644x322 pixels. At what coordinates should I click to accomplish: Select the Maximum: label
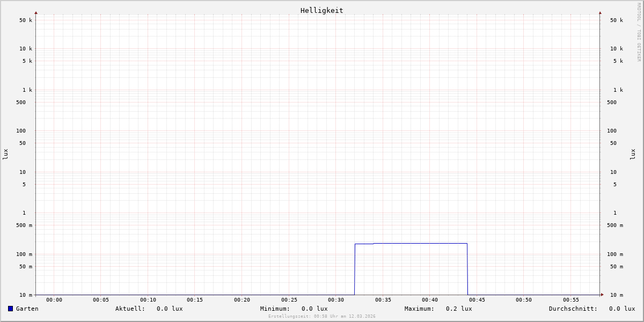click(420, 309)
